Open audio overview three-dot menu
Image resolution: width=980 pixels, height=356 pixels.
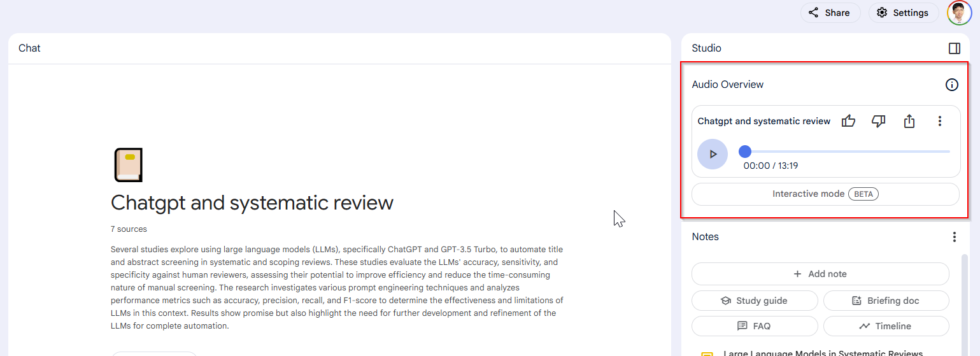(940, 121)
